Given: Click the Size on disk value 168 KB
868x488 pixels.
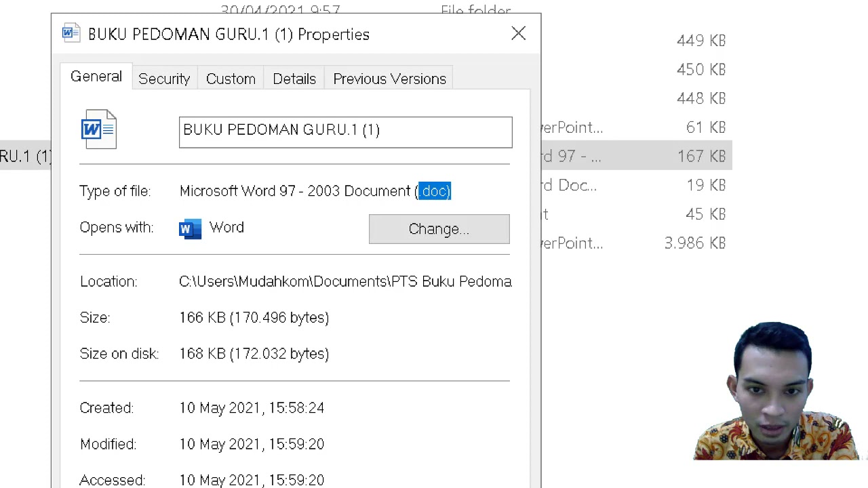Looking at the screenshot, I should 254,354.
